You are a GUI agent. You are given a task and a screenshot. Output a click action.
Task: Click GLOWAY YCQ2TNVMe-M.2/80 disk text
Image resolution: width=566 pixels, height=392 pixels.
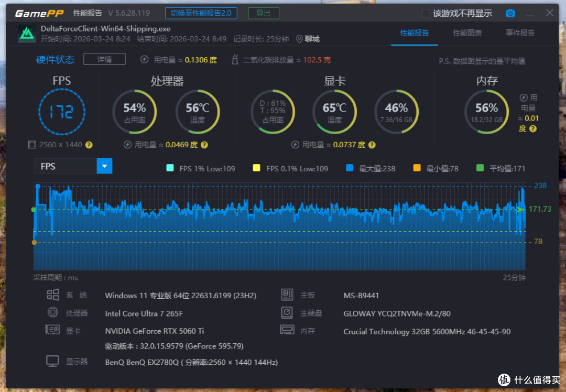pyautogui.click(x=397, y=313)
